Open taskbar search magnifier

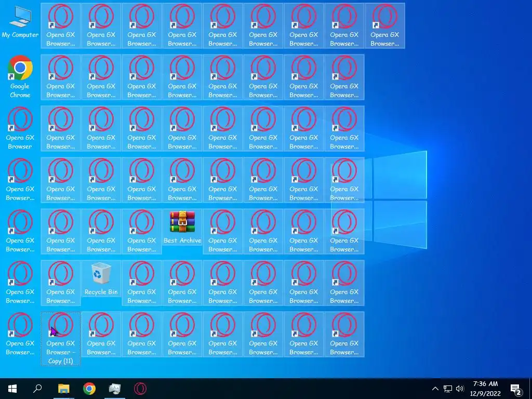coord(37,389)
